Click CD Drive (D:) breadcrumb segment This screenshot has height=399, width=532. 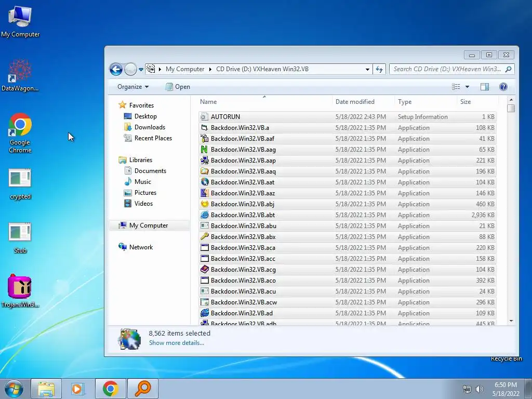(262, 69)
